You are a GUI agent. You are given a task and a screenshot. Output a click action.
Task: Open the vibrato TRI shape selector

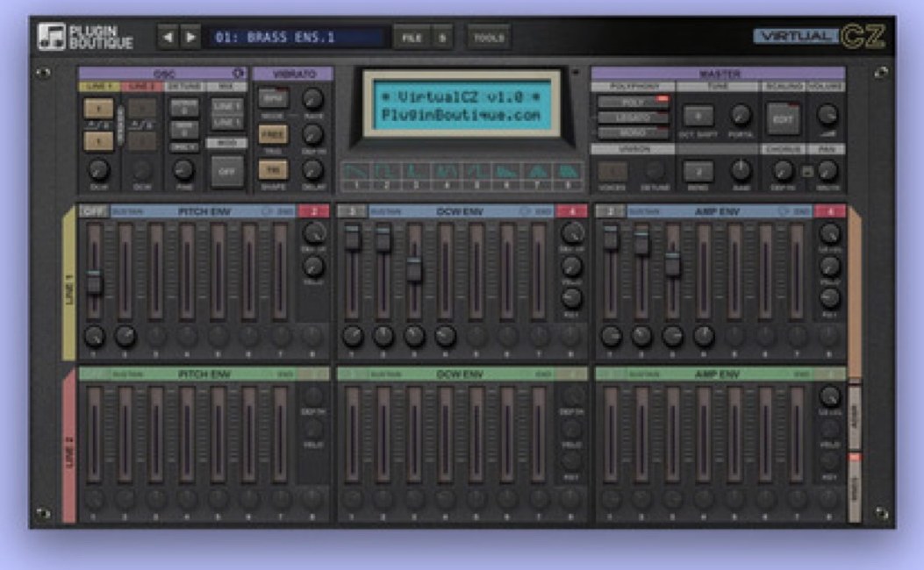tap(273, 169)
